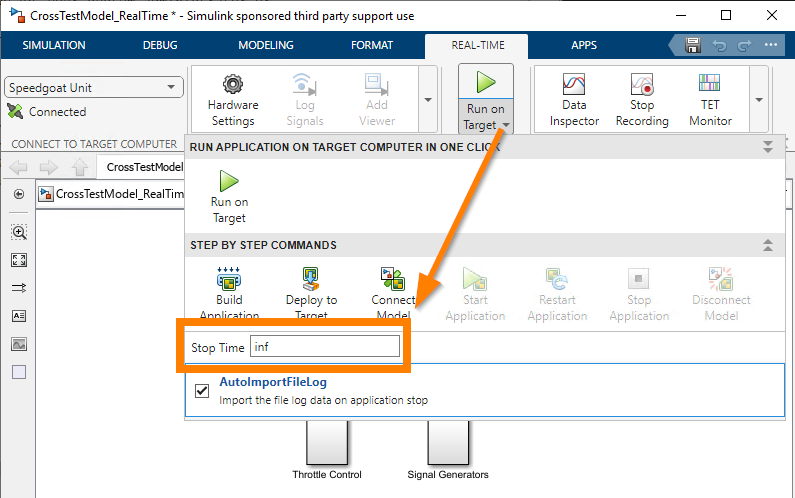Click the Save icon in quick access
795x498 pixels.
pos(693,45)
